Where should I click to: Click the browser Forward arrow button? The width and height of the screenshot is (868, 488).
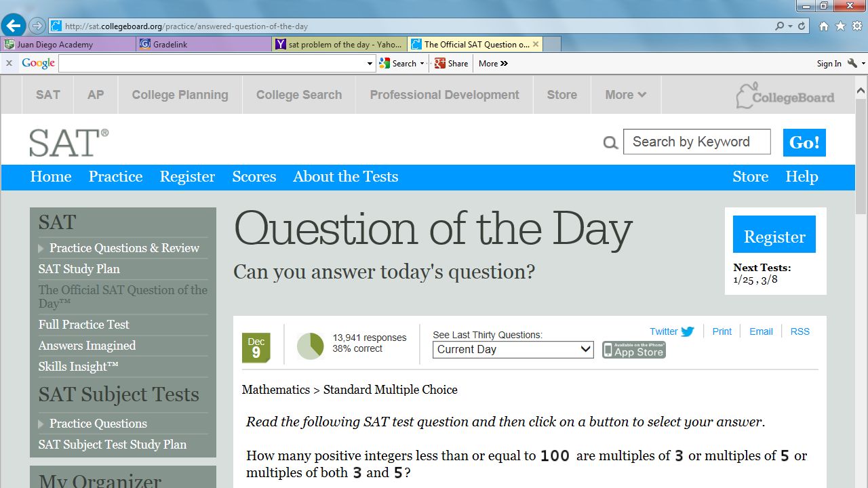[37, 26]
